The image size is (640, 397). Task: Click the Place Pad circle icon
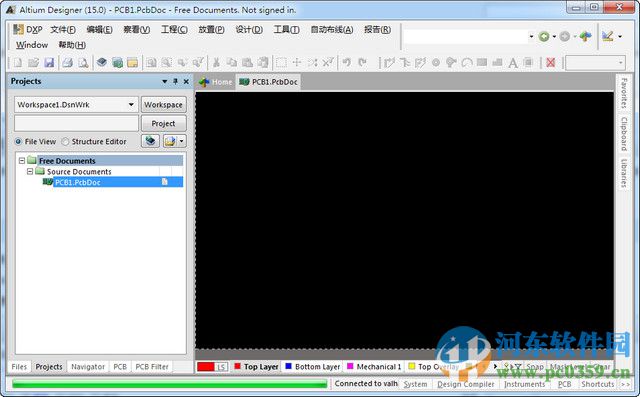436,62
